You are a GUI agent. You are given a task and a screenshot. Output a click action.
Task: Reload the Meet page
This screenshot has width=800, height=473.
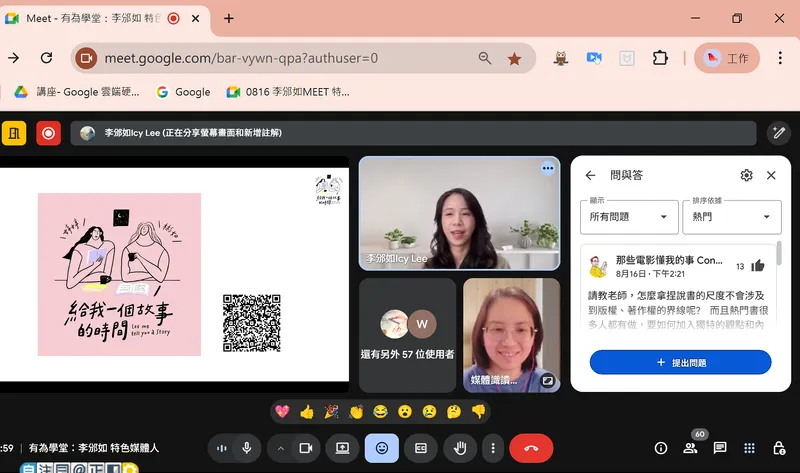click(46, 58)
